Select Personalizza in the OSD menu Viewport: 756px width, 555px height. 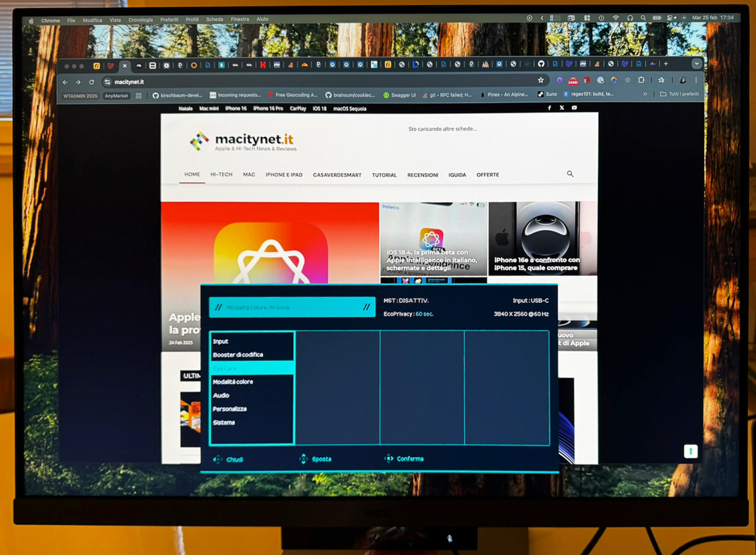(252, 409)
